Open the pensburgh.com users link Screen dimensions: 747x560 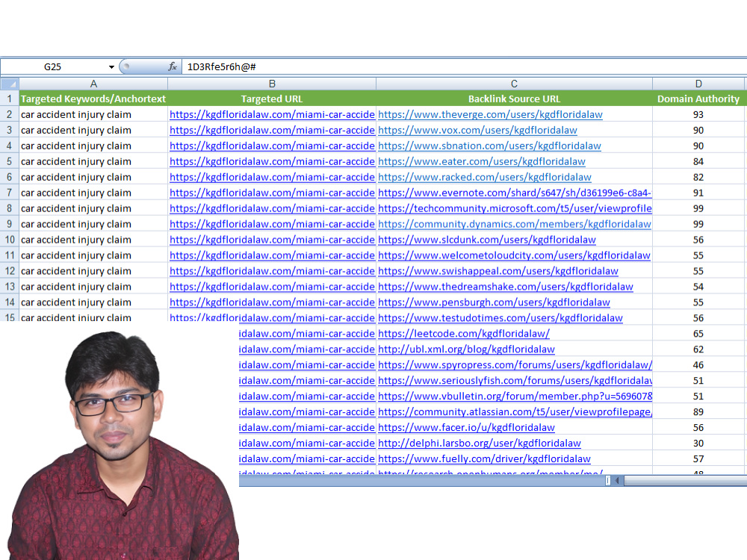click(494, 302)
